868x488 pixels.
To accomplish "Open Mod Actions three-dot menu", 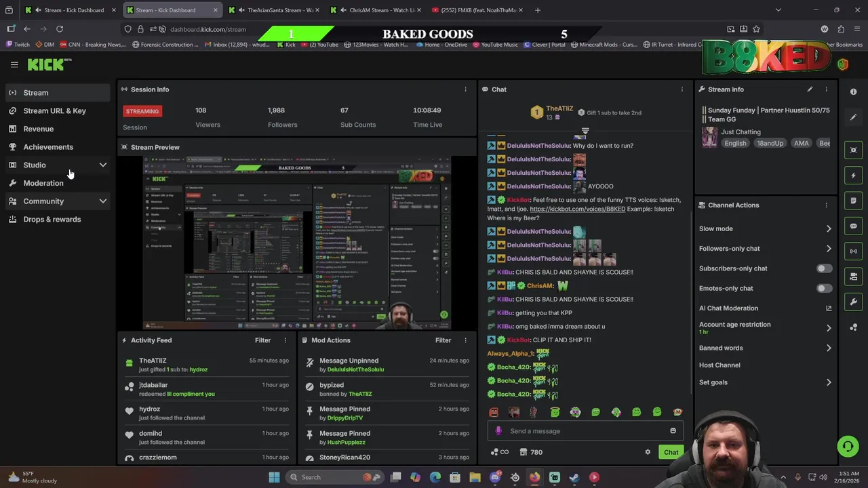I will (x=465, y=340).
